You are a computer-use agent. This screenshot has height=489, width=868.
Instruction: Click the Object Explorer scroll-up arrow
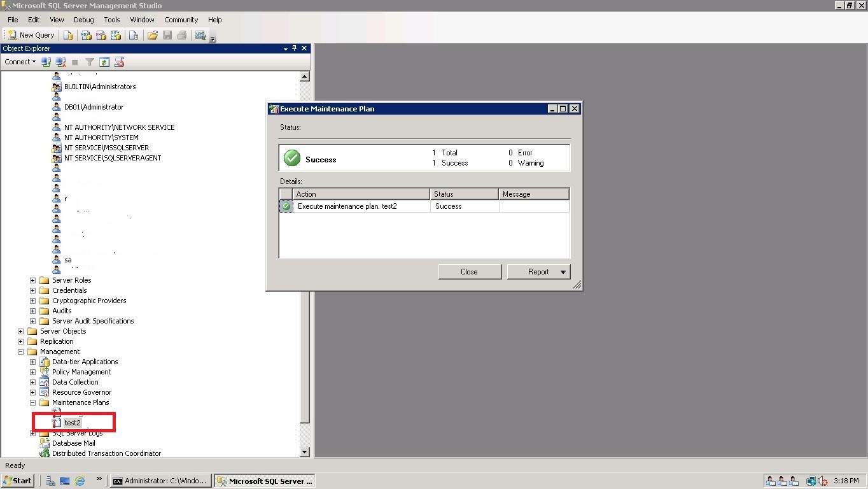coord(304,76)
